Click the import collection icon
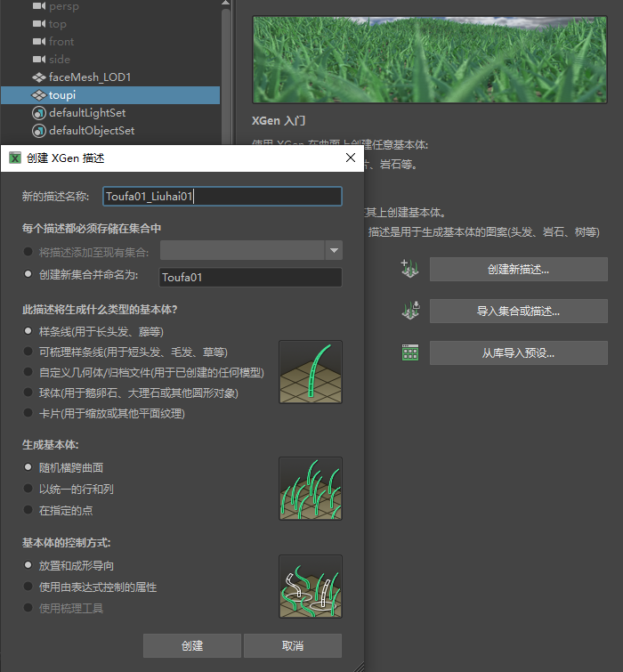Screen dimensions: 623x672 point(409,311)
